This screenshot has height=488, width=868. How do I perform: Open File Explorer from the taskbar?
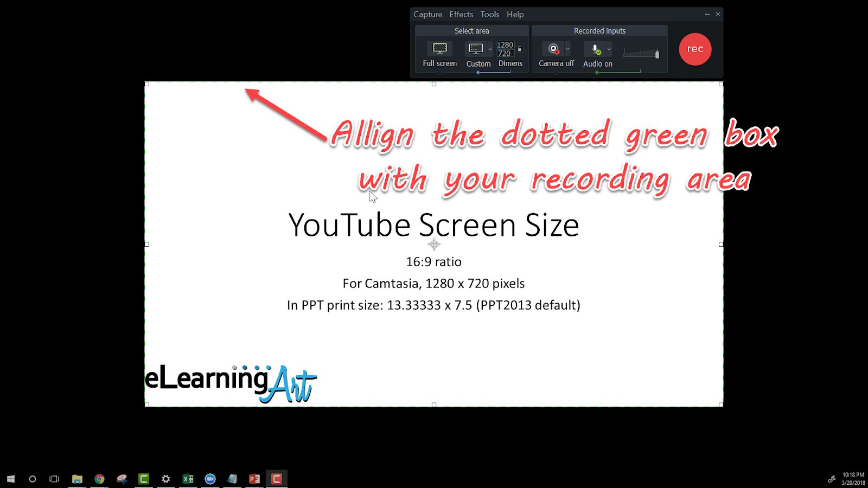pos(77,479)
